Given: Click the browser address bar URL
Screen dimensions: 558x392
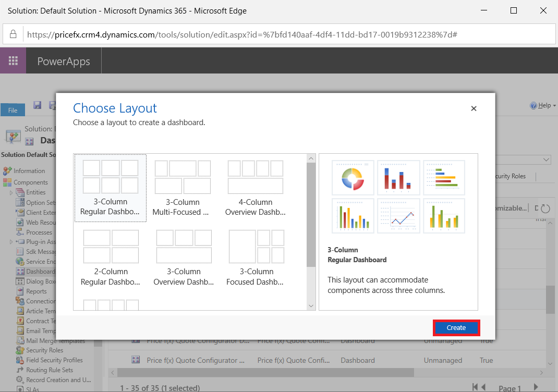Looking at the screenshot, I should [242, 34].
